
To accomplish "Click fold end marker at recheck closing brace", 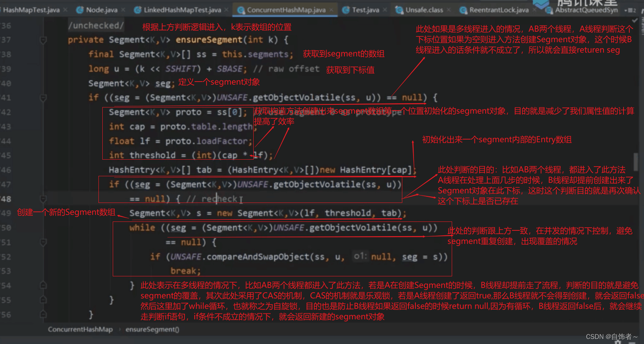I will 43,300.
